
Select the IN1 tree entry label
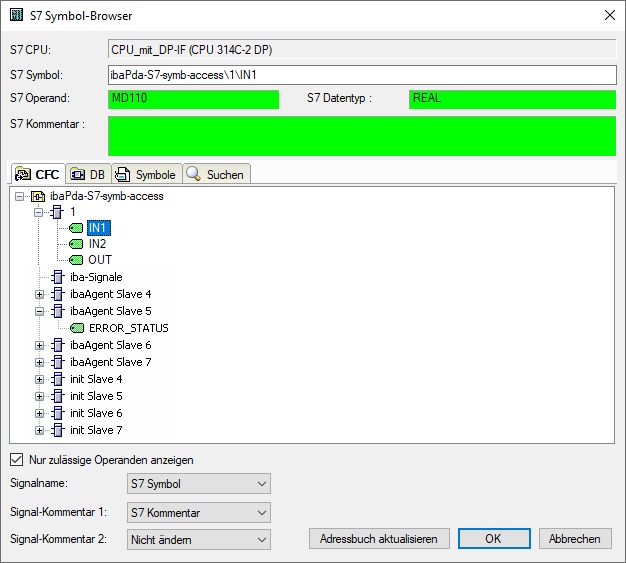coord(99,228)
